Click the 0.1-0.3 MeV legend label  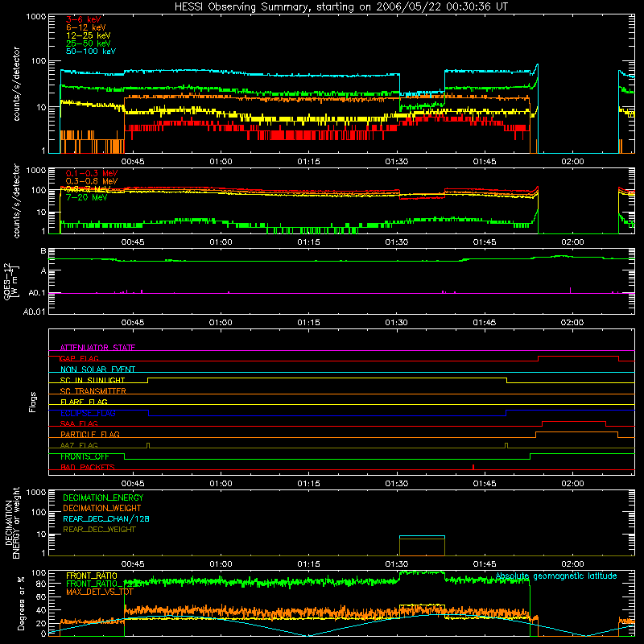[x=92, y=173]
